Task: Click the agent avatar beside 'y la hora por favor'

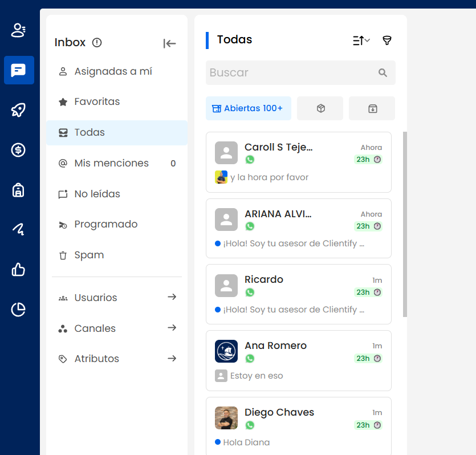Action: [221, 177]
